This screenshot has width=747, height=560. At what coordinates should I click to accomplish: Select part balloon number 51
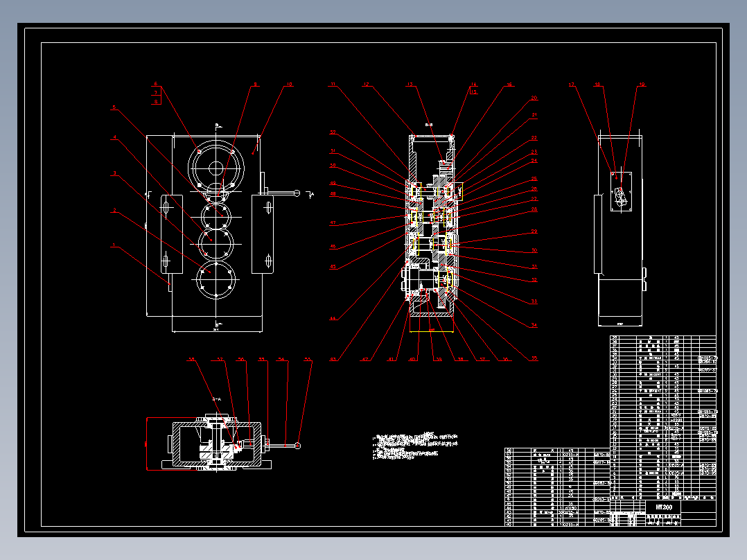click(333, 151)
